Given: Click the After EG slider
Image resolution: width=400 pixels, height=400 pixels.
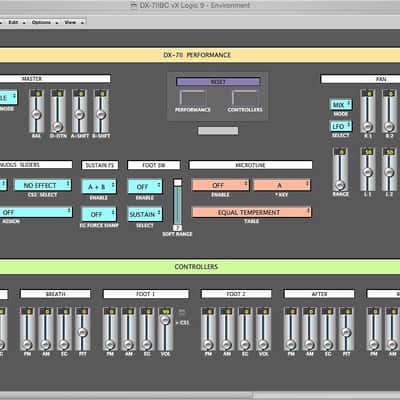Looking at the screenshot, I should 328,329.
